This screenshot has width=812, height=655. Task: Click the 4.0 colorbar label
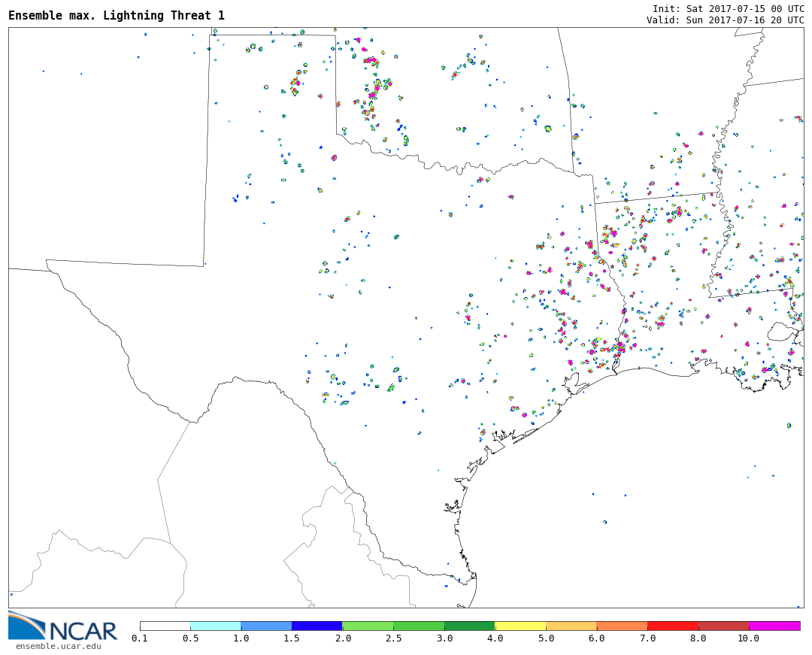495,638
